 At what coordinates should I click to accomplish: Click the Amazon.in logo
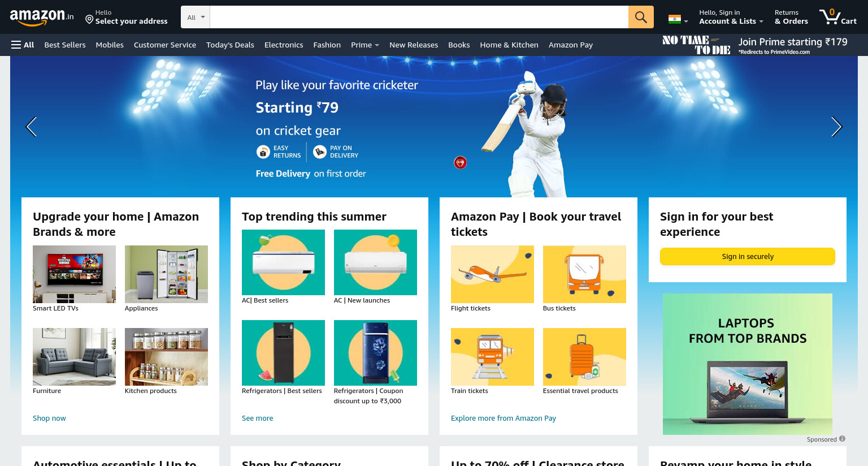click(x=42, y=17)
